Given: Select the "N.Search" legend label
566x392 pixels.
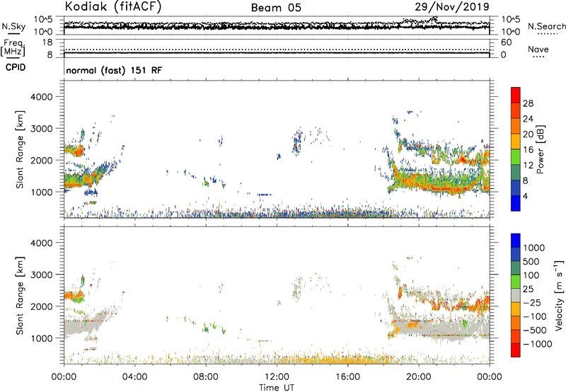Looking at the screenshot, I should point(546,26).
